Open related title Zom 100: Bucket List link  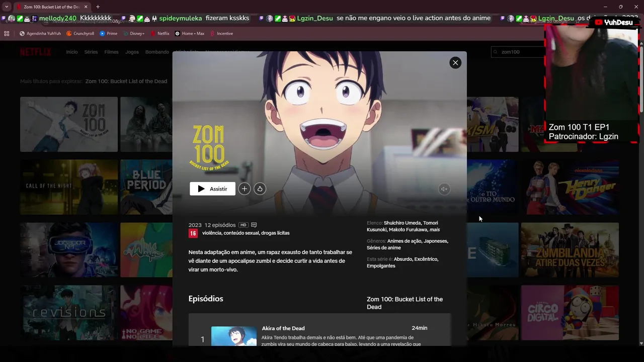tap(126, 81)
